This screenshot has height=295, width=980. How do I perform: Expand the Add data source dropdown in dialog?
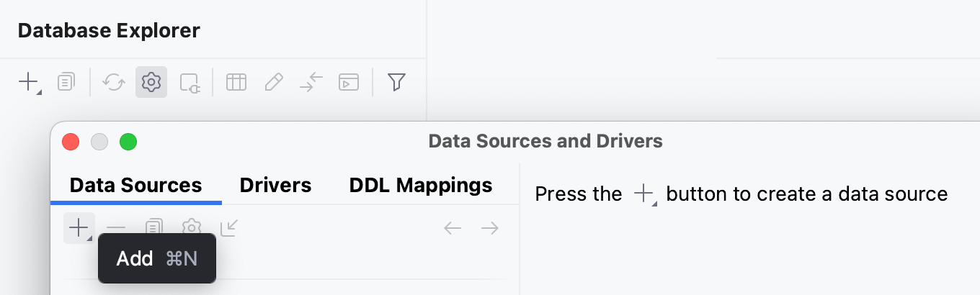(79, 229)
